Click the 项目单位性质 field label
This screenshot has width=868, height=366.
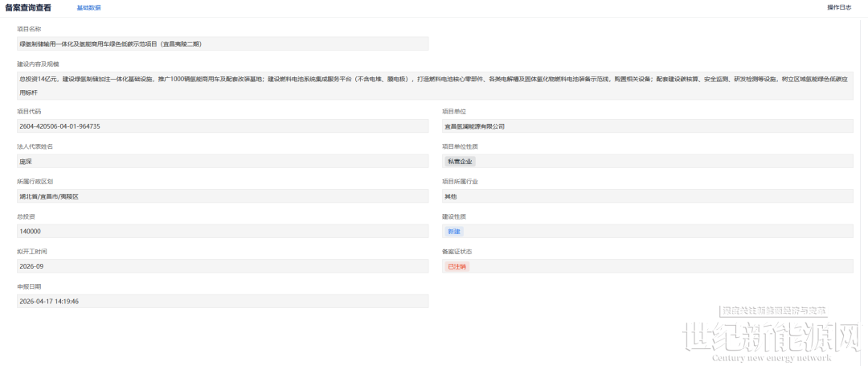point(459,146)
